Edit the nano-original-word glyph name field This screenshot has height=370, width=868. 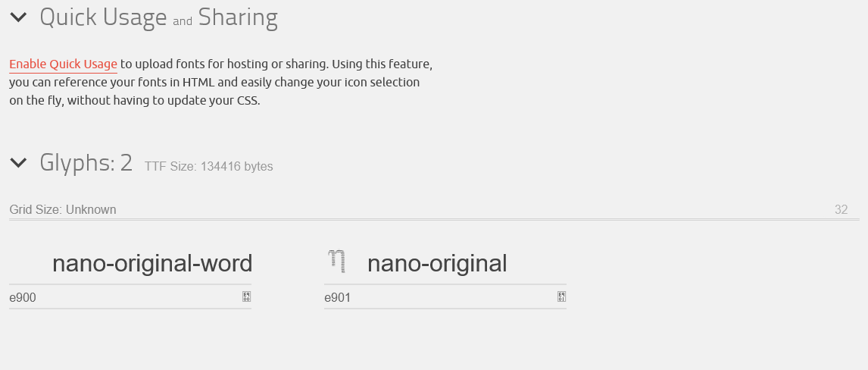click(152, 263)
